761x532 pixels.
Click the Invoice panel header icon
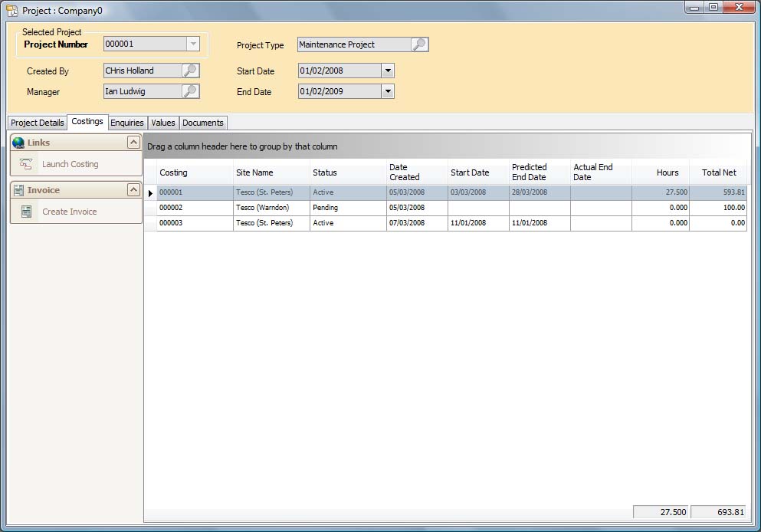(18, 190)
